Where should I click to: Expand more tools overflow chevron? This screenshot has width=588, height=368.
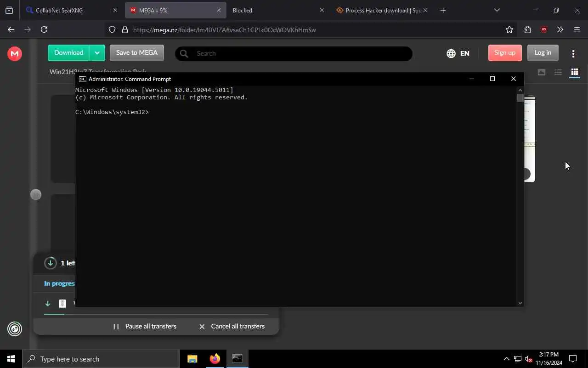click(x=560, y=29)
